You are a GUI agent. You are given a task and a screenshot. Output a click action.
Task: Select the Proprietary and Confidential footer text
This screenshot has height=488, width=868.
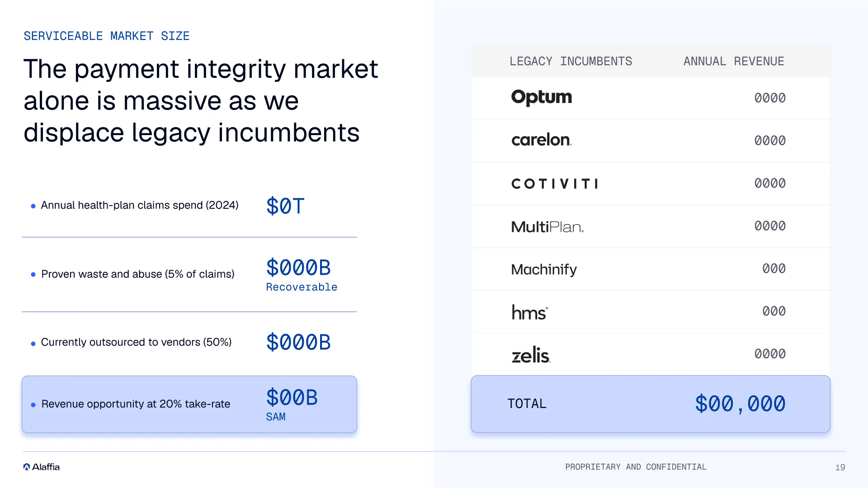(x=636, y=467)
